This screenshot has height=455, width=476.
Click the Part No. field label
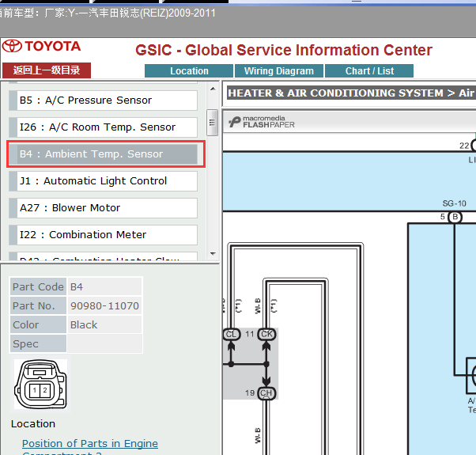pyautogui.click(x=38, y=305)
